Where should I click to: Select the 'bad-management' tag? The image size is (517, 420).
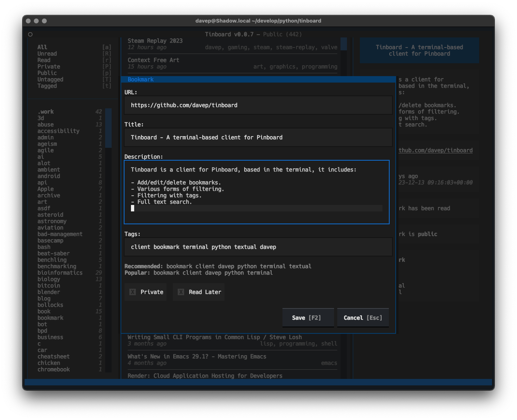click(70, 234)
